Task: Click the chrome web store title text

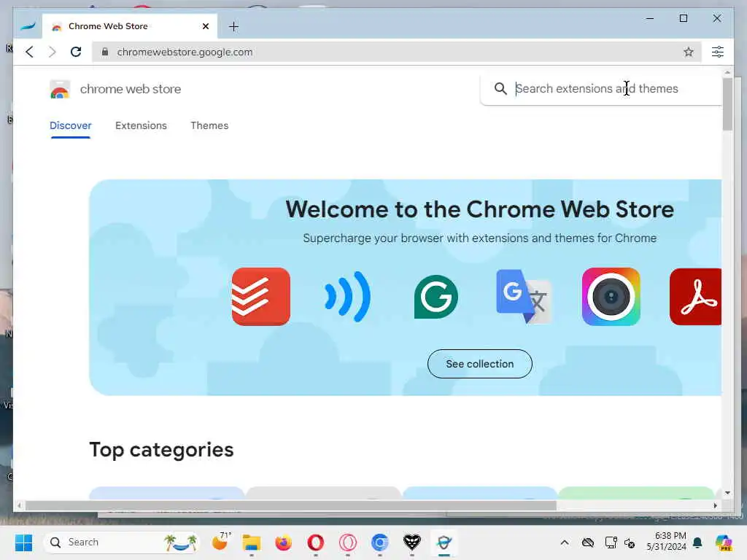Action: pyautogui.click(x=131, y=89)
